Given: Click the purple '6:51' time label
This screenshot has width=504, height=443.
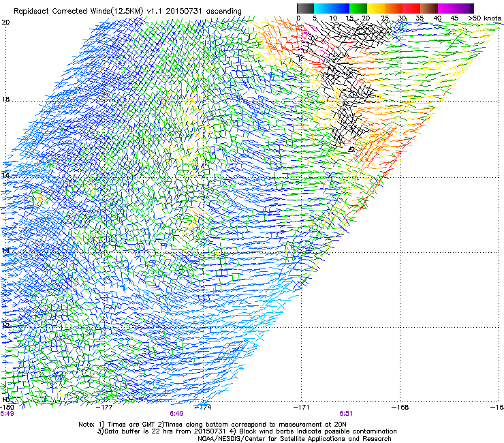Looking at the screenshot, I should click(x=346, y=414).
